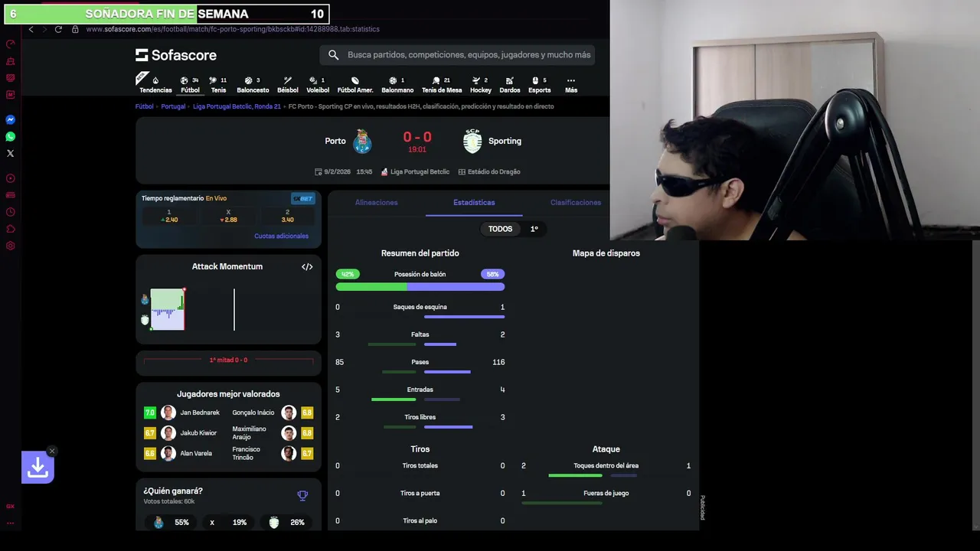Reload the current page
Screen dimensions: 980x551
click(58, 29)
